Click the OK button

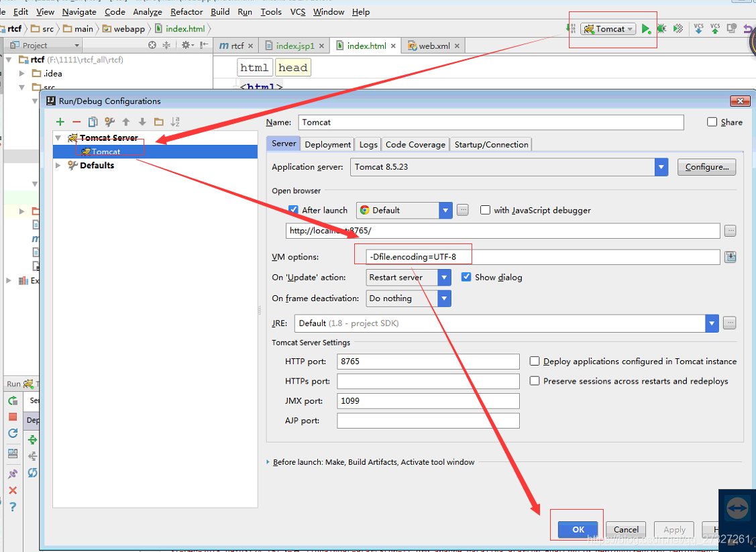pyautogui.click(x=578, y=529)
